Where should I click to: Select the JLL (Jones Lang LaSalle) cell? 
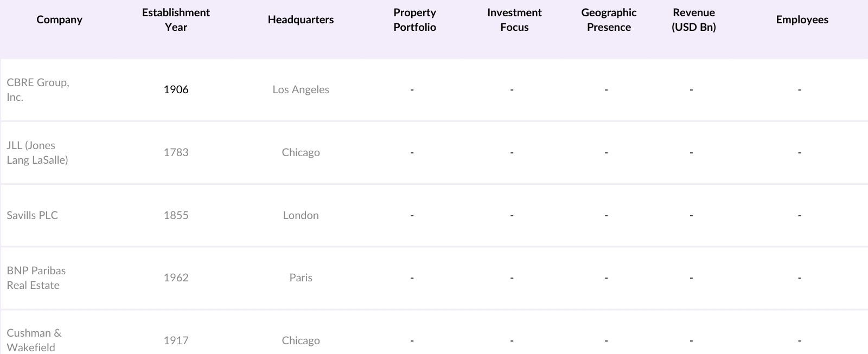(37, 152)
